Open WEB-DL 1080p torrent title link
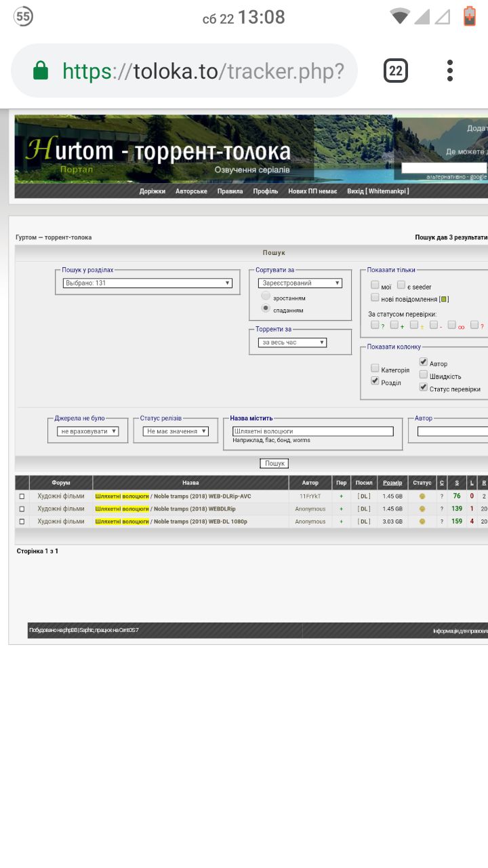 [x=171, y=521]
